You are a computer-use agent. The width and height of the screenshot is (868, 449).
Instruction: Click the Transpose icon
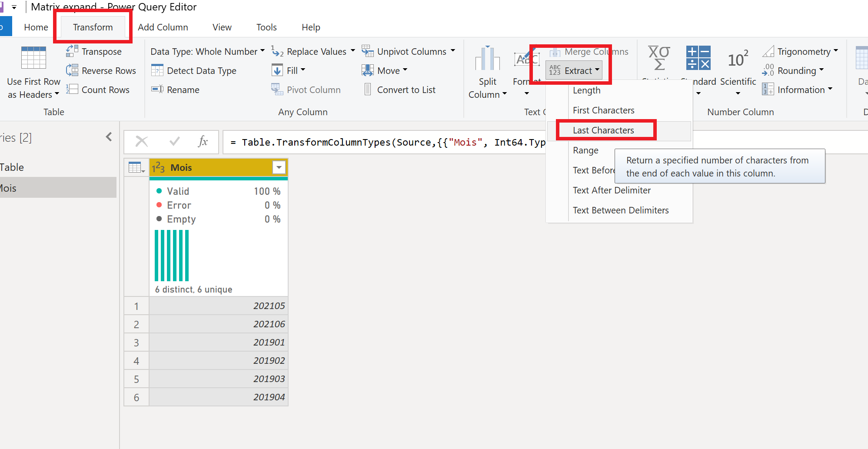72,51
